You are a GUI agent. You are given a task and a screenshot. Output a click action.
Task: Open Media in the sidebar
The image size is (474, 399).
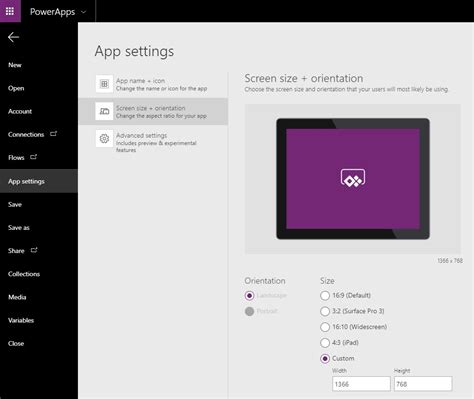[x=17, y=297]
